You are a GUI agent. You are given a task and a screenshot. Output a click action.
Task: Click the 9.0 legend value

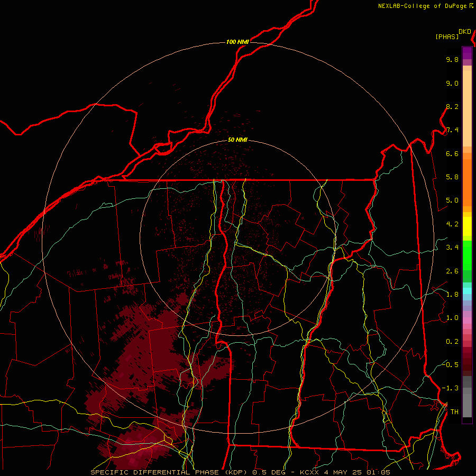[x=452, y=83]
